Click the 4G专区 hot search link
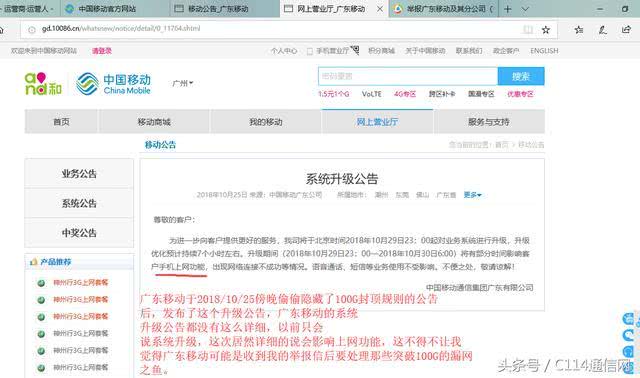This screenshot has width=640, height=378. 405,94
